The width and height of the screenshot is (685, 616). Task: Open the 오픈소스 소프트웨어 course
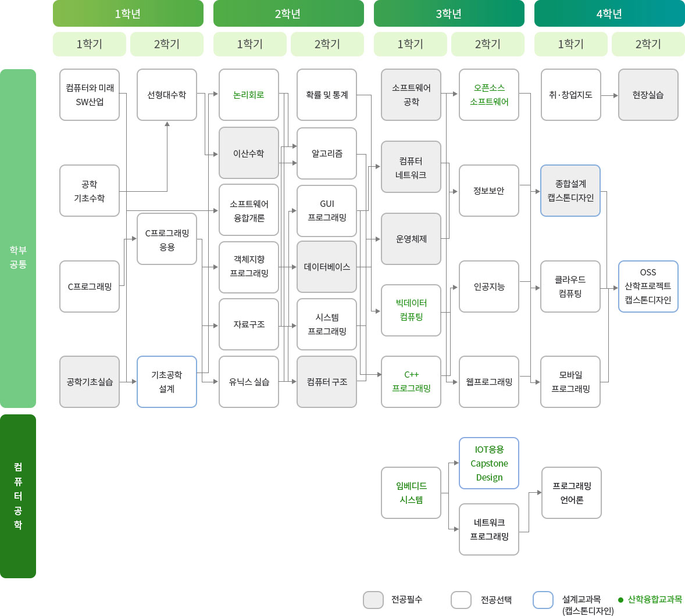point(489,95)
